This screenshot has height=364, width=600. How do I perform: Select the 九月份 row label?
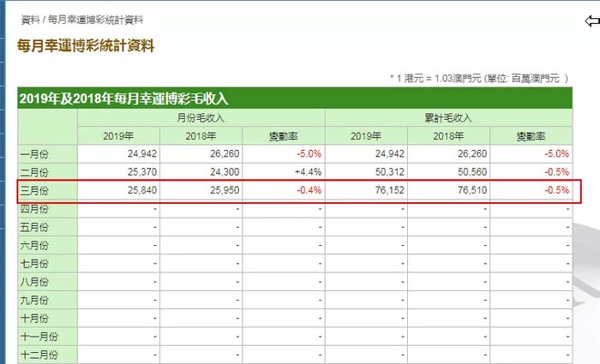click(34, 300)
